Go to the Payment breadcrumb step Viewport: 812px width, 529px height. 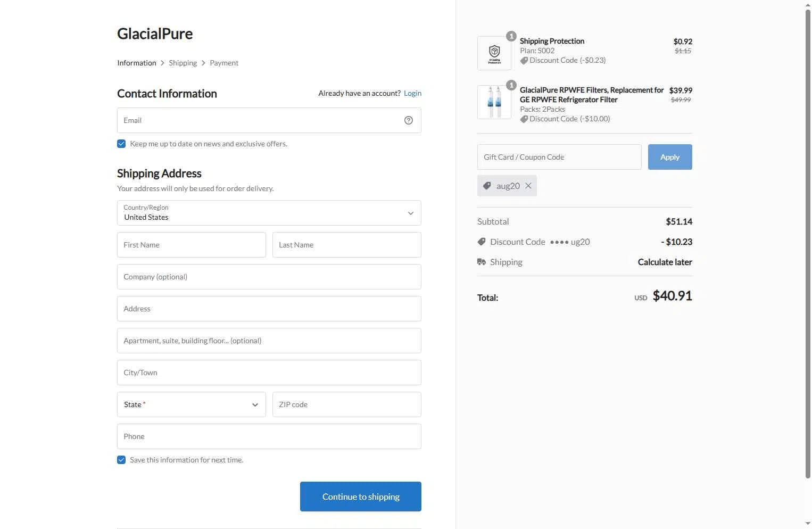pyautogui.click(x=224, y=63)
